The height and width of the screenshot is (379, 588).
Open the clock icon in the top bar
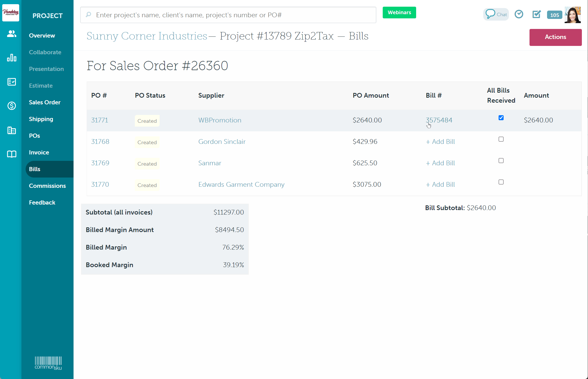519,14
